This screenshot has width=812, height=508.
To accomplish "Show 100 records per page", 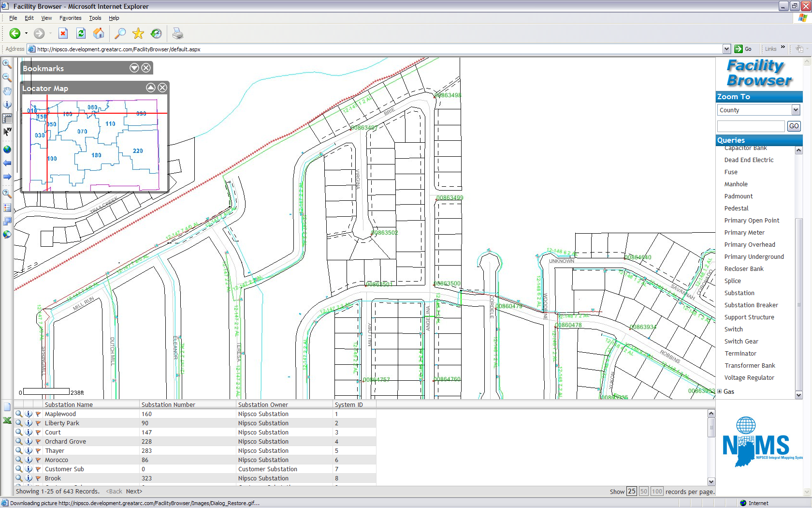I will pyautogui.click(x=657, y=492).
